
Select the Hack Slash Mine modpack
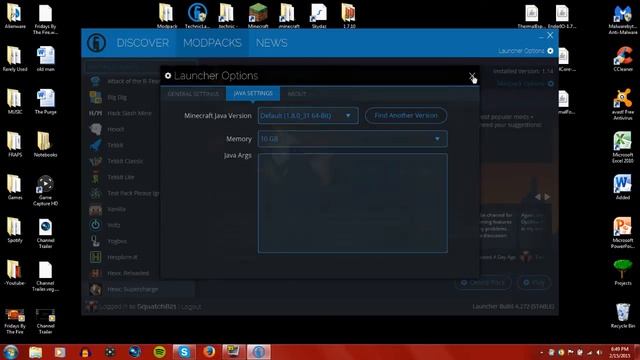point(120,113)
